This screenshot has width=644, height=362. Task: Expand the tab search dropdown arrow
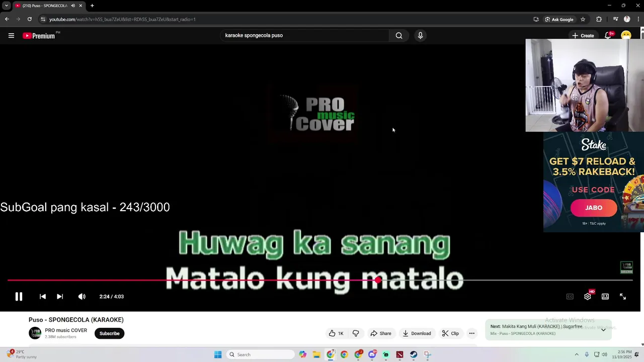click(x=6, y=6)
